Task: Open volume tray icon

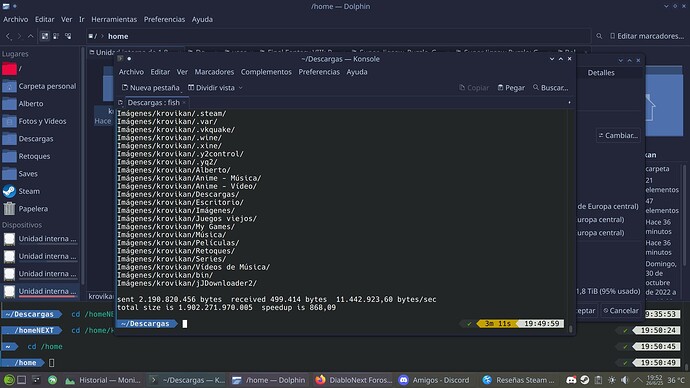Action: 625,380
